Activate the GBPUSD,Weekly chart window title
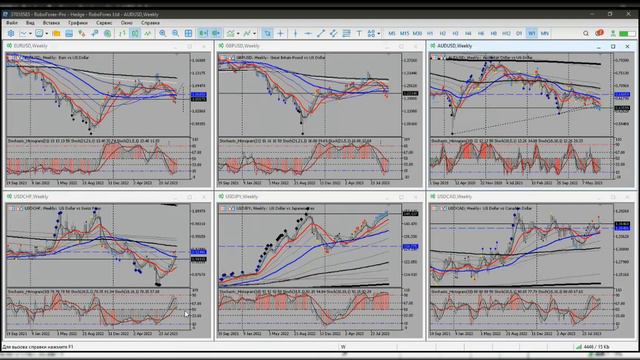640x360 pixels. pos(242,46)
